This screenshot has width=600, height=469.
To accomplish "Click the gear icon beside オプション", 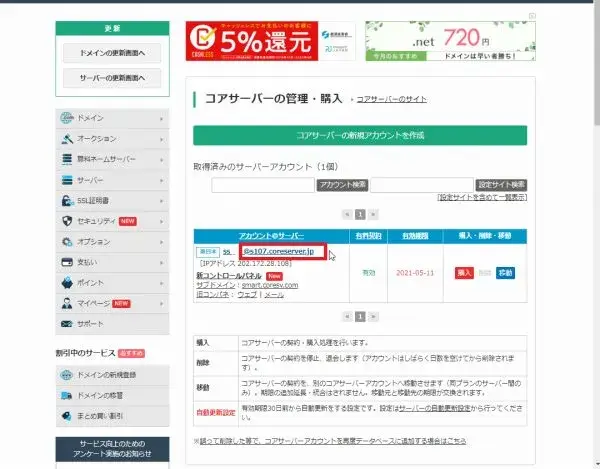I will click(x=67, y=242).
